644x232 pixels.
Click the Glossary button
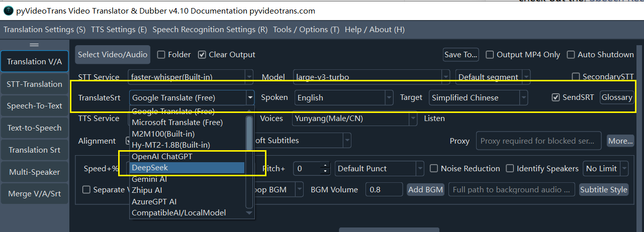[617, 97]
